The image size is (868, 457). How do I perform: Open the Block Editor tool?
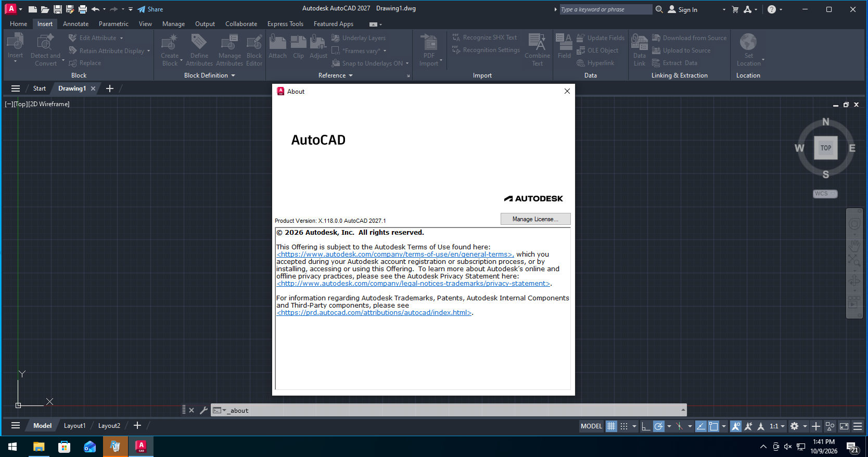(254, 50)
